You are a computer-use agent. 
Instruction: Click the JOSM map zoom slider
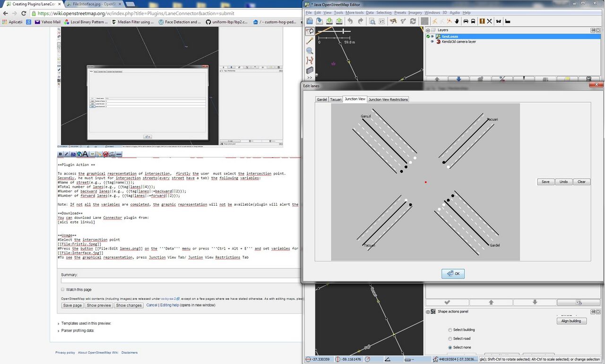tap(334, 31)
